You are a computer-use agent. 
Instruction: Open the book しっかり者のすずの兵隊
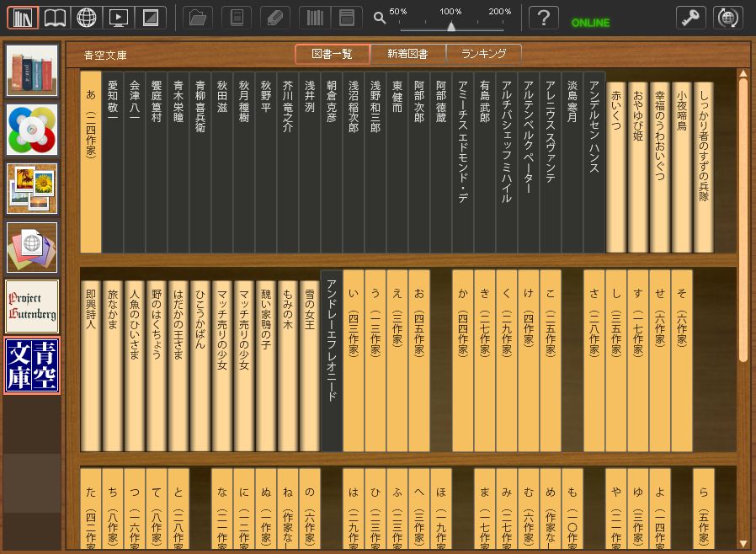(x=704, y=168)
